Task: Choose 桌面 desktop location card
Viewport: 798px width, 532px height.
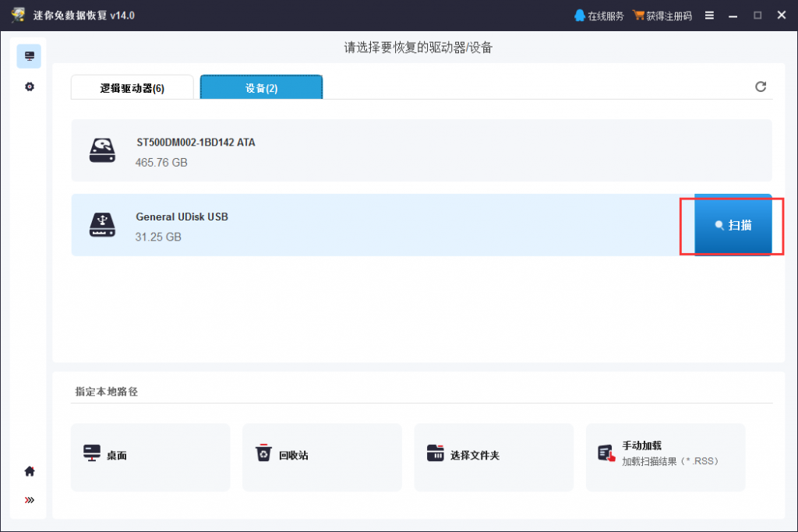Action: tap(150, 457)
